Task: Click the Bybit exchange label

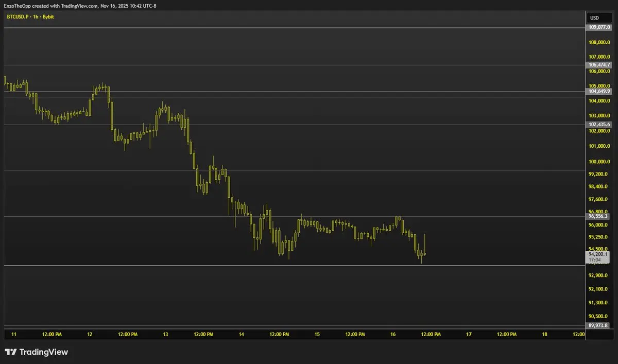Action: [x=47, y=17]
